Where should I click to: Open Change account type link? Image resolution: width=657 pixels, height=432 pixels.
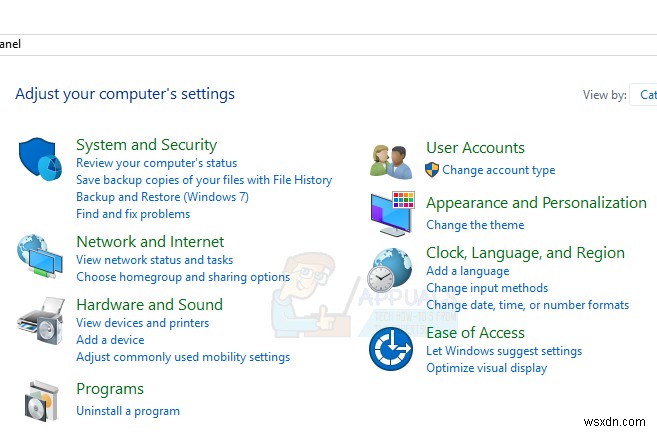(498, 170)
